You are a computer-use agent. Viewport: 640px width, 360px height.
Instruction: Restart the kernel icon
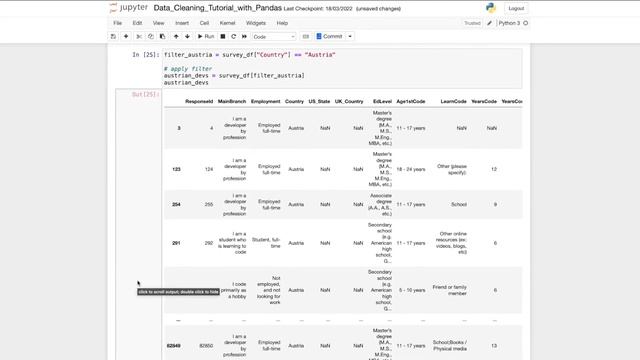pyautogui.click(x=233, y=36)
